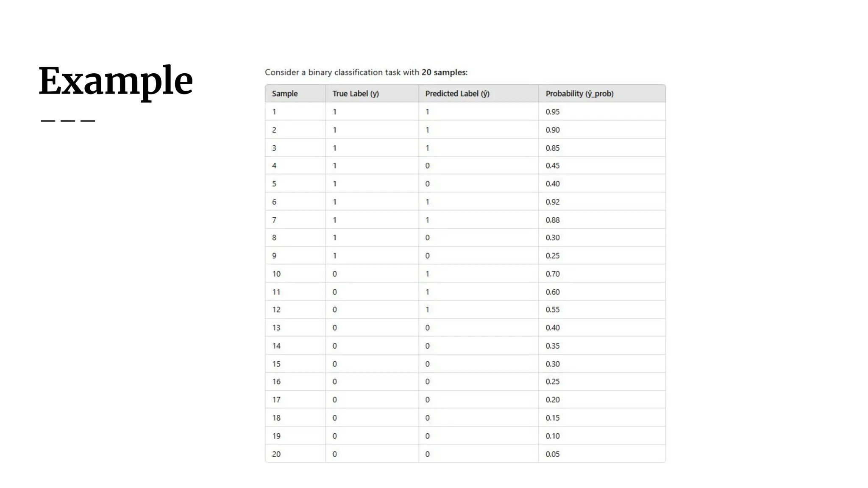Click sample number 10 in the Sample column

click(x=276, y=274)
